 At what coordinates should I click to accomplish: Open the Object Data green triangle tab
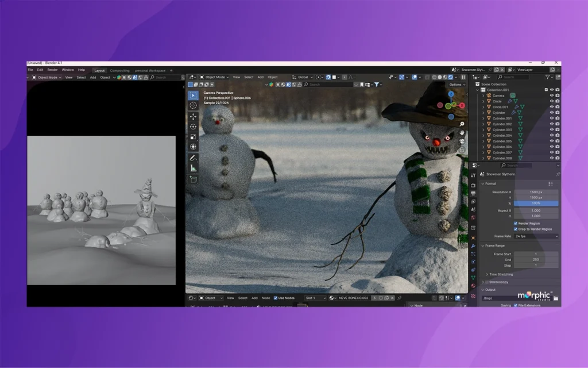[473, 278]
